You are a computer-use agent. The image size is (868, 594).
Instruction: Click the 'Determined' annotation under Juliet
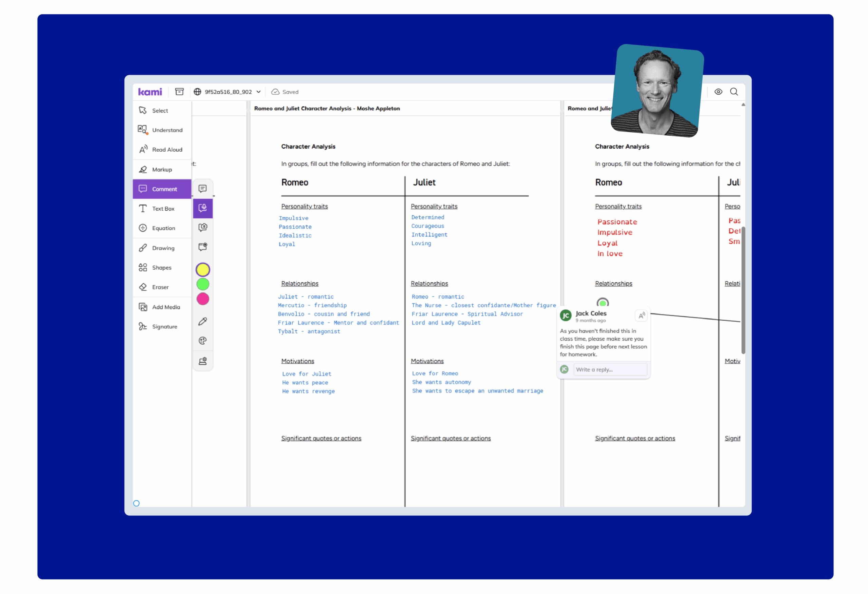(x=428, y=217)
